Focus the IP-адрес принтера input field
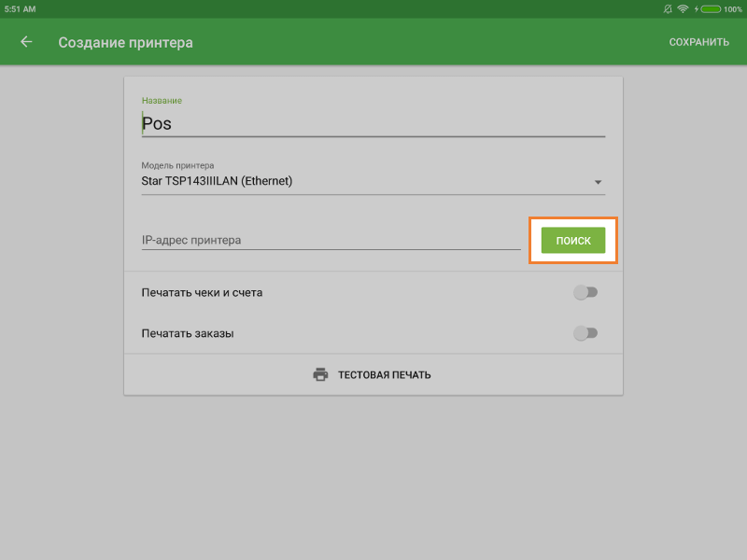747x560 pixels. tap(331, 240)
